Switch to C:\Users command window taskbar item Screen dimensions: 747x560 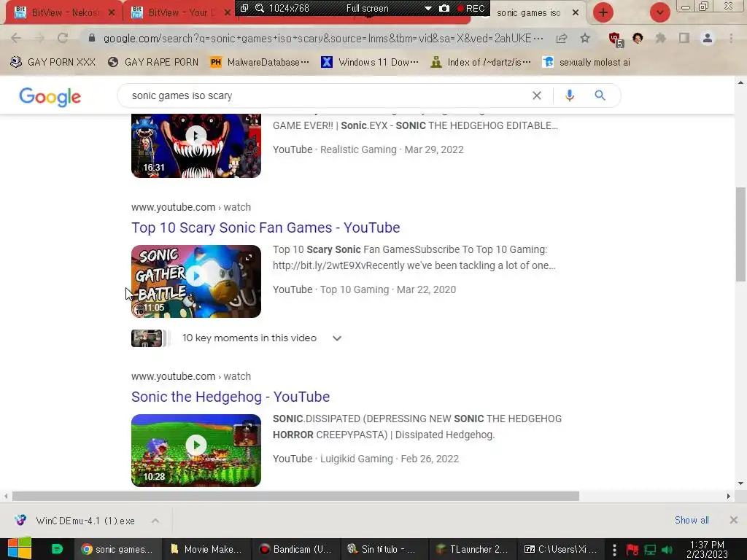[x=560, y=549]
